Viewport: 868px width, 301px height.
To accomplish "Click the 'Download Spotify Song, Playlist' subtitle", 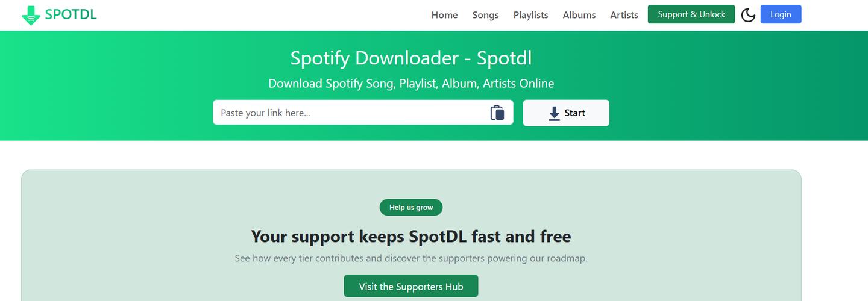I will click(x=411, y=84).
